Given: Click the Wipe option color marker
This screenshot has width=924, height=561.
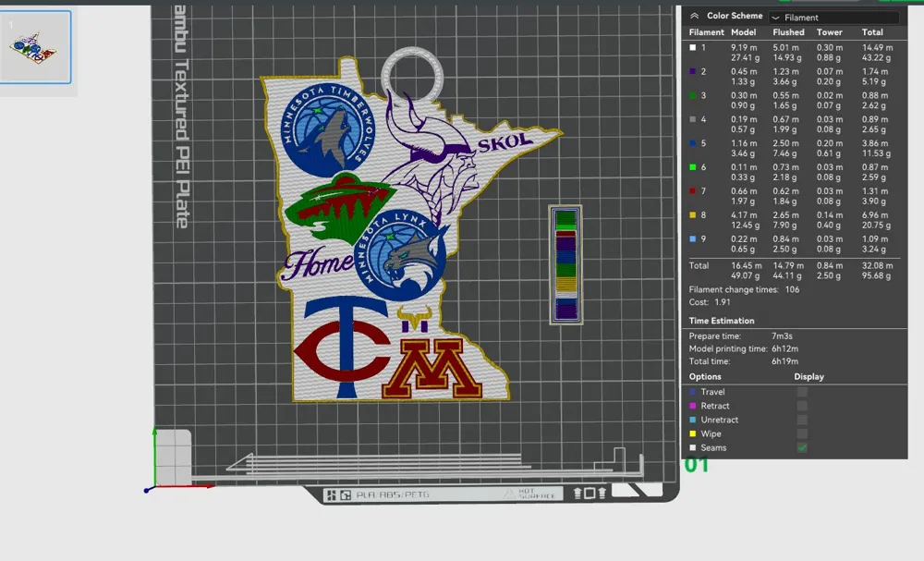Looking at the screenshot, I should click(693, 433).
